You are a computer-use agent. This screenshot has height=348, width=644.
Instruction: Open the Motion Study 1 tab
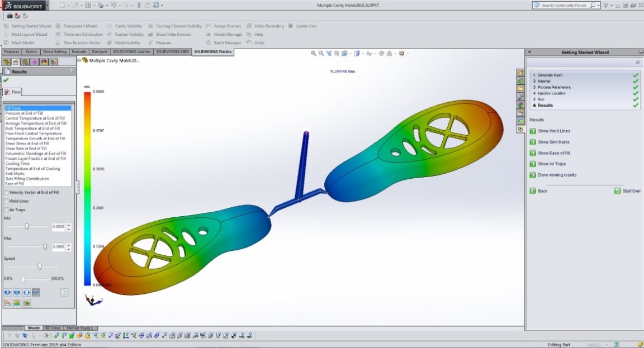click(80, 328)
